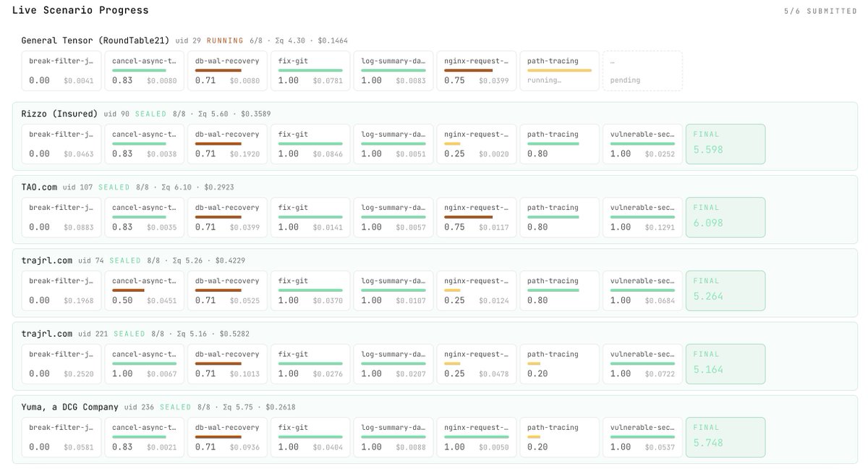Select the Rizzo (Insured) miner name
Image resolution: width=868 pixels, height=469 pixels.
[x=59, y=114]
